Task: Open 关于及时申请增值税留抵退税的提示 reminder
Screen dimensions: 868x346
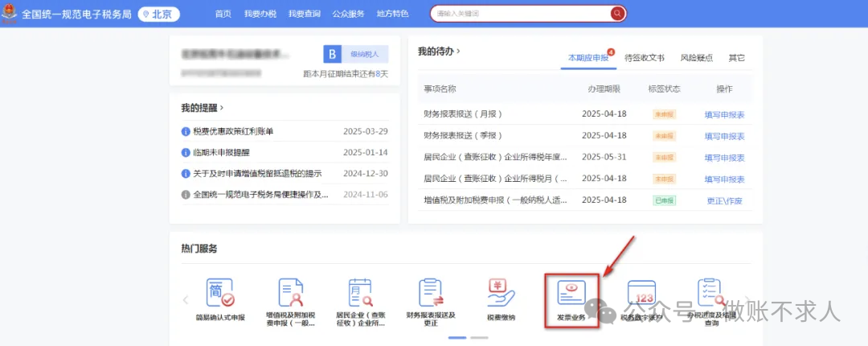Action: [x=257, y=174]
